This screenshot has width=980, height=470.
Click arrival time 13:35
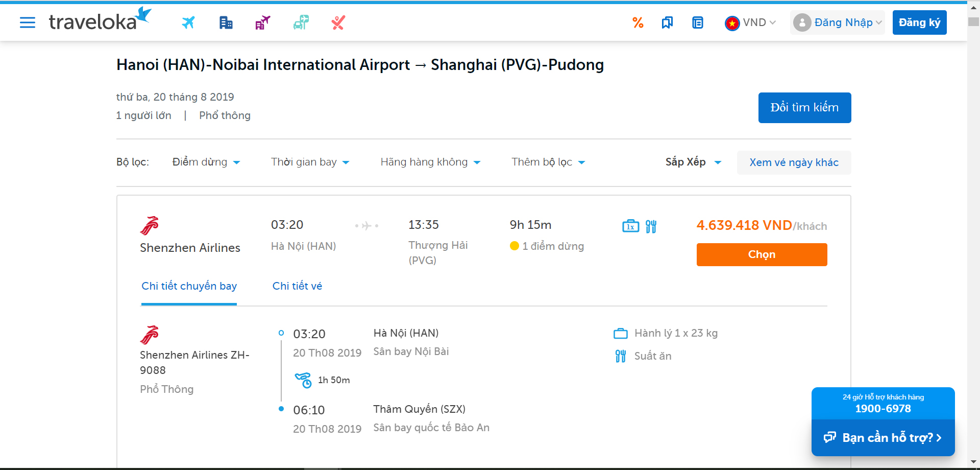(423, 225)
